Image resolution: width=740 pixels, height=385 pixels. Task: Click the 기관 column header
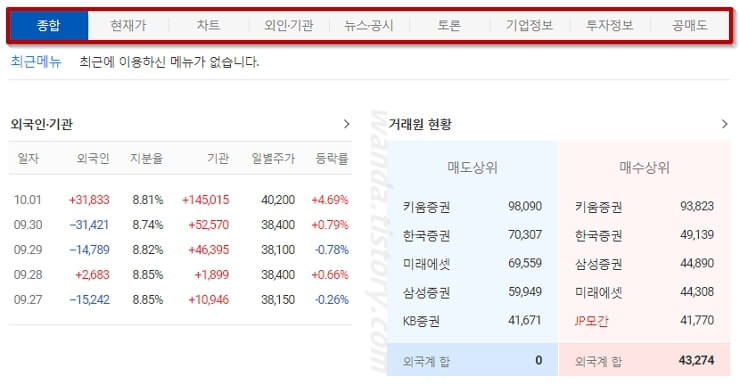(x=218, y=159)
